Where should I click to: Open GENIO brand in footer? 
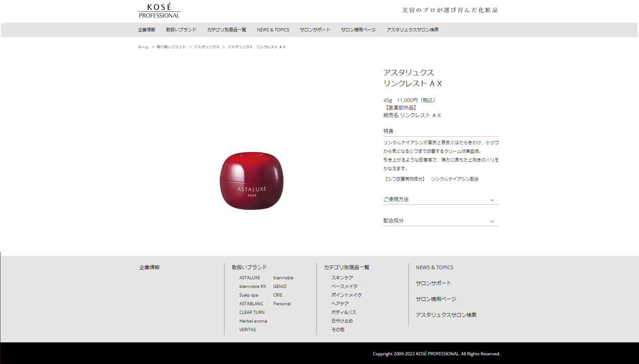pyautogui.click(x=280, y=286)
